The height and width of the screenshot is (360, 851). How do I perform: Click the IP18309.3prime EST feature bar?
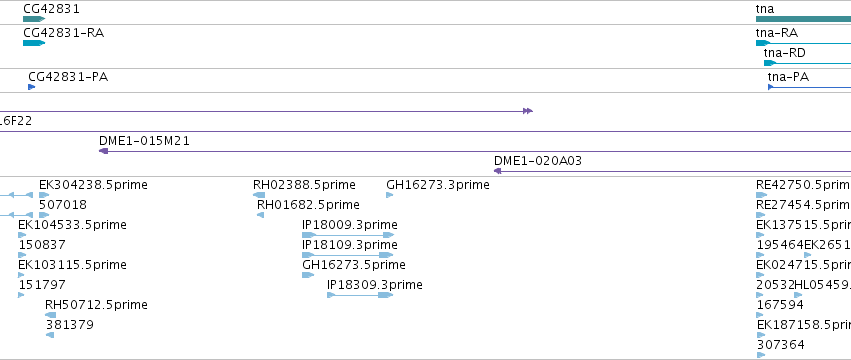click(360, 295)
